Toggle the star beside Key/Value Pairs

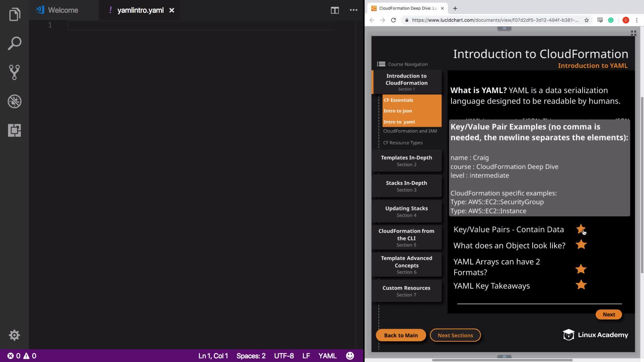[581, 229]
